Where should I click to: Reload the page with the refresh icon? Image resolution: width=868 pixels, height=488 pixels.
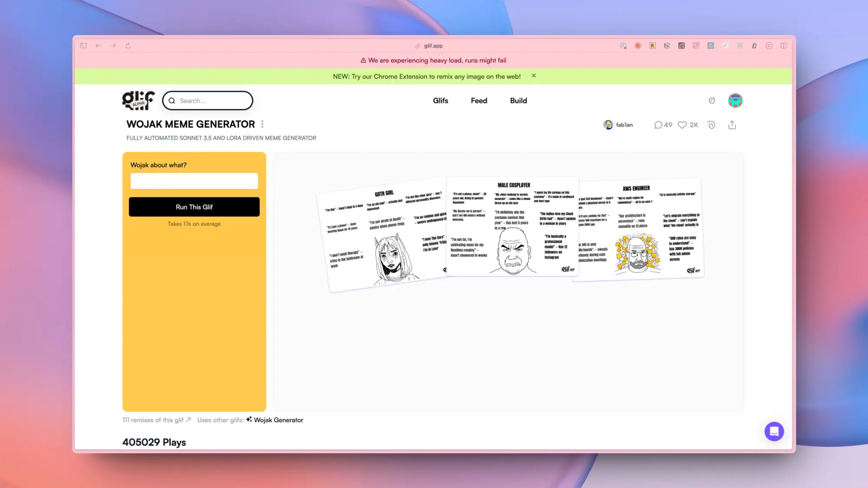click(128, 46)
